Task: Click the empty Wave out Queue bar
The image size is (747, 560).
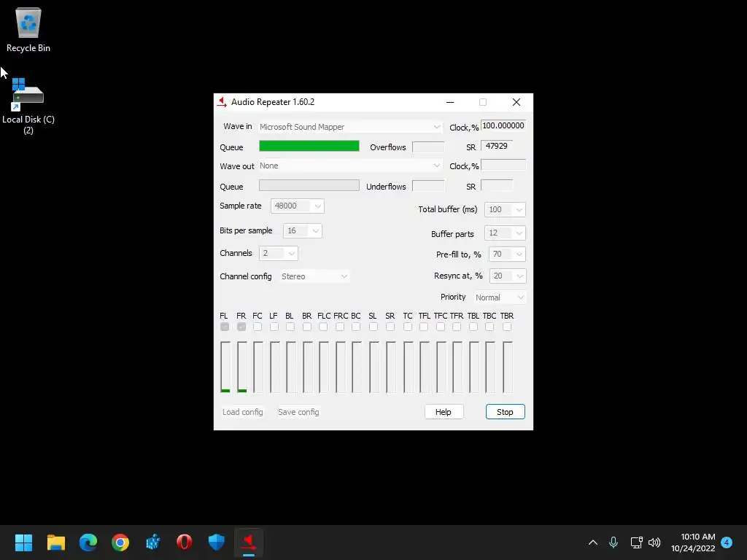Action: pos(309,185)
